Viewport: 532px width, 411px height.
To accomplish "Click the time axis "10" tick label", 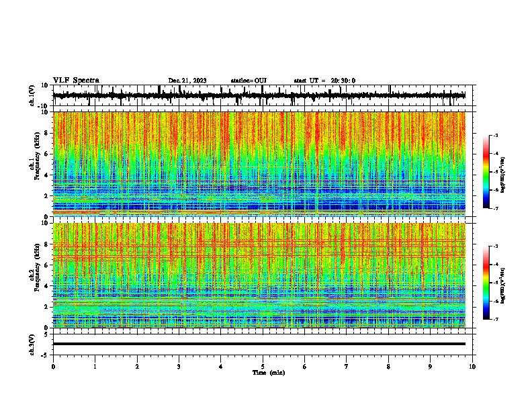I will click(472, 367).
